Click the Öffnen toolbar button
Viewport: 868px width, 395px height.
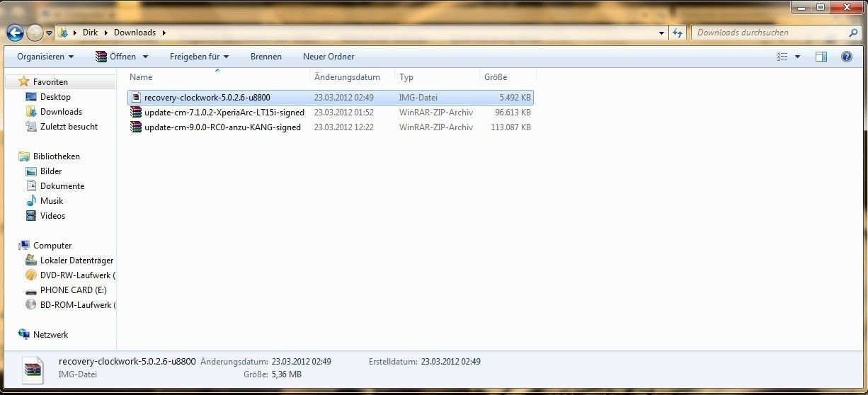(115, 57)
